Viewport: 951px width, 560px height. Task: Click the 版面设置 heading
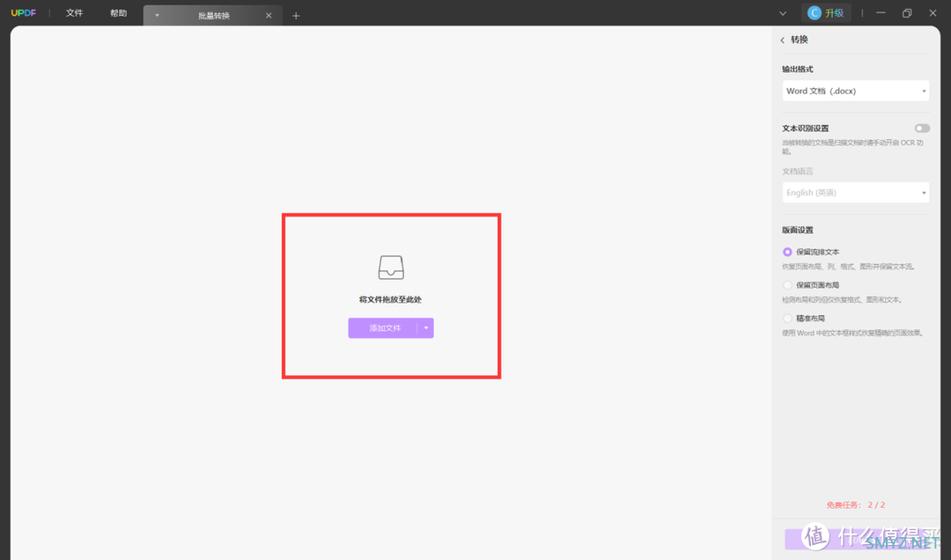[x=798, y=230]
